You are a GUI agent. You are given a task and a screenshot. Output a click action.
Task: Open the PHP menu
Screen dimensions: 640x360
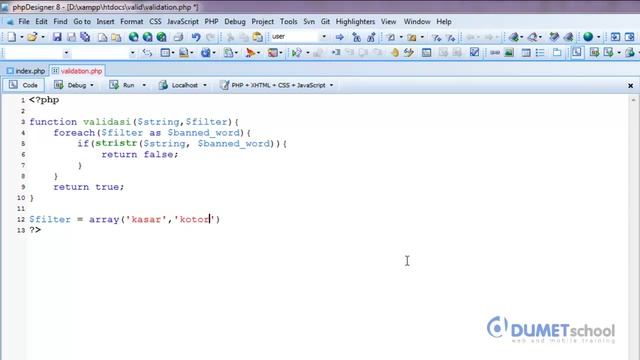[x=211, y=22]
